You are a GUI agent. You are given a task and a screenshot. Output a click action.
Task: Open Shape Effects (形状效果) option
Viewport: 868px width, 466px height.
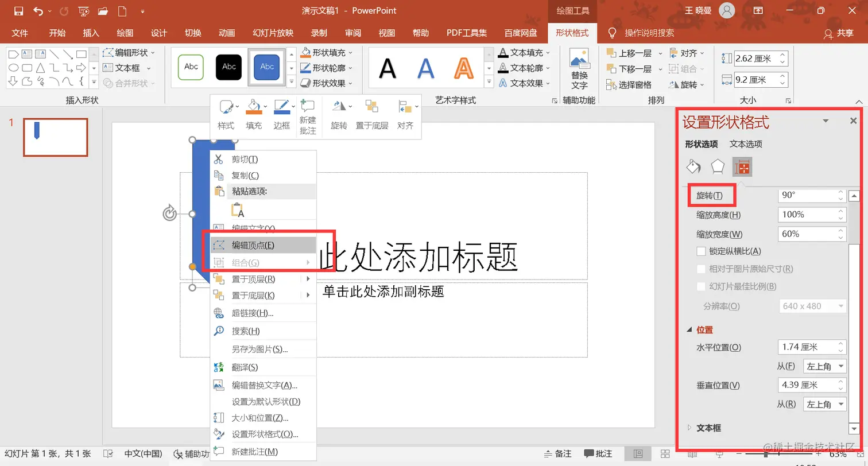328,83
